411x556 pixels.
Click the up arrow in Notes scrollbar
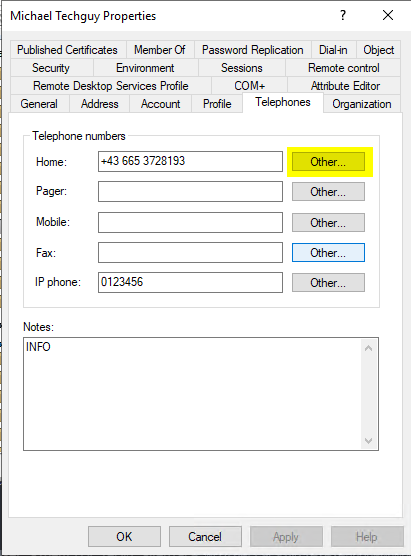click(368, 348)
